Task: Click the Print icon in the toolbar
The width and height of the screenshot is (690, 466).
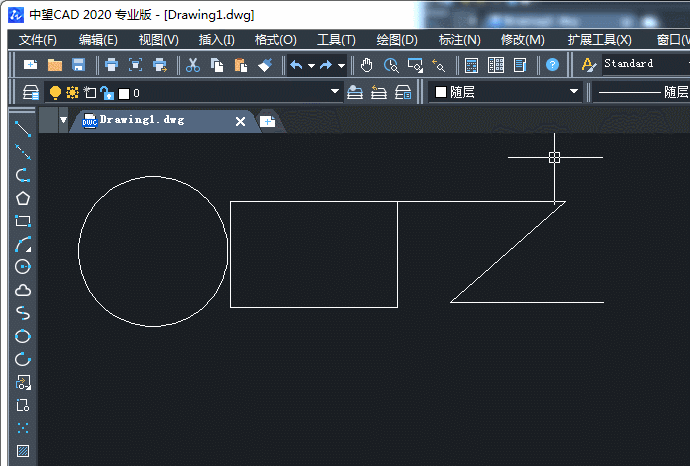Action: point(111,65)
